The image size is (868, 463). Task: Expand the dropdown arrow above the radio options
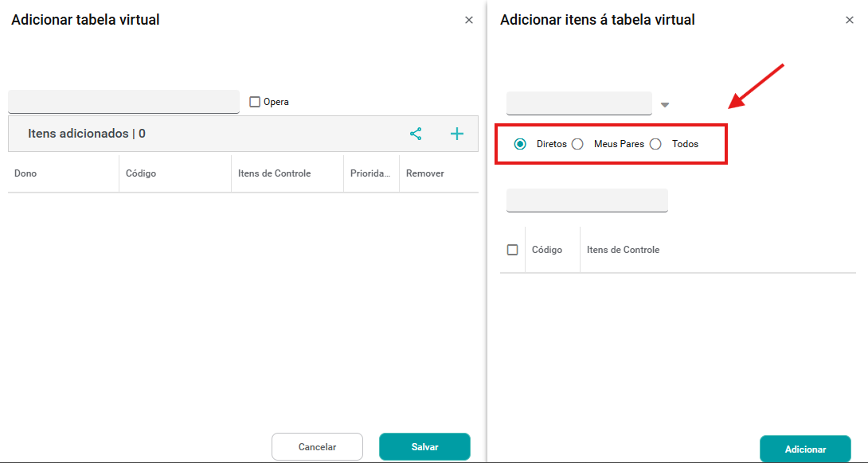pyautogui.click(x=665, y=105)
